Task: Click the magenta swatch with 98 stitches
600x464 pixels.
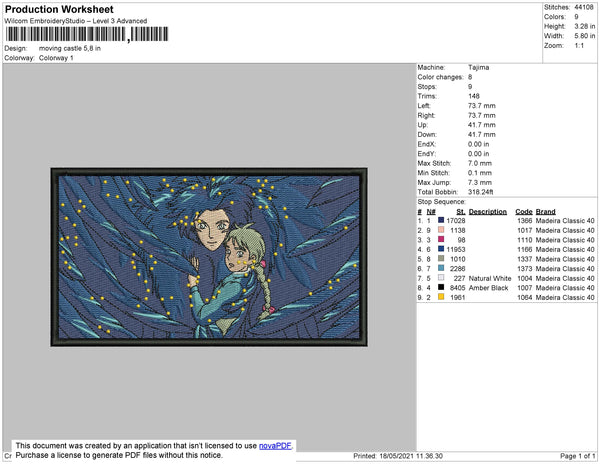Action: point(441,239)
